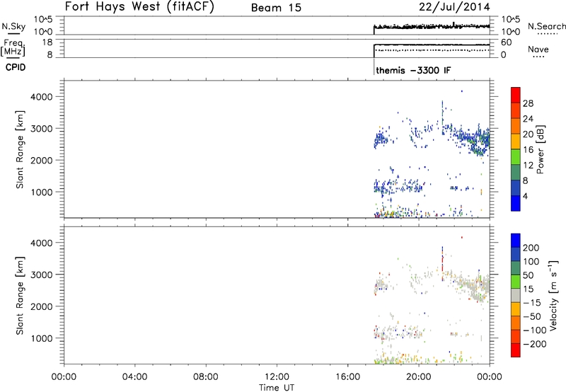Image resolution: width=566 pixels, height=392 pixels.
Task: Select the "Freq. [MHz]" axis label
Action: coord(13,47)
